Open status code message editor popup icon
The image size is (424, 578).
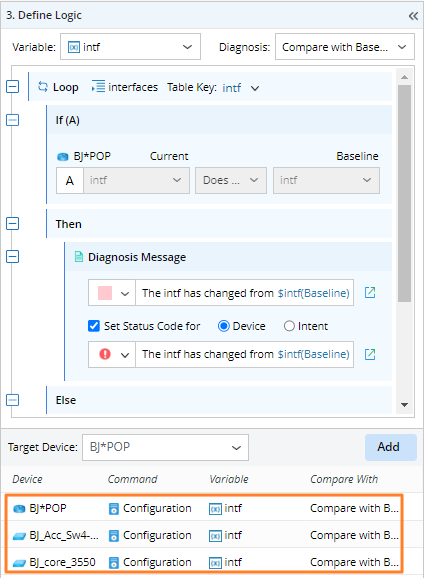click(370, 354)
